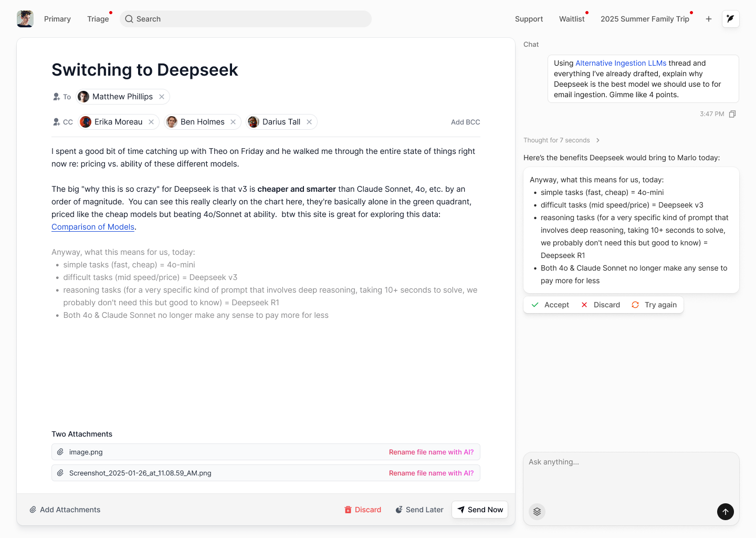Image resolution: width=756 pixels, height=538 pixels.
Task: Open the user profile avatar
Action: (25, 19)
